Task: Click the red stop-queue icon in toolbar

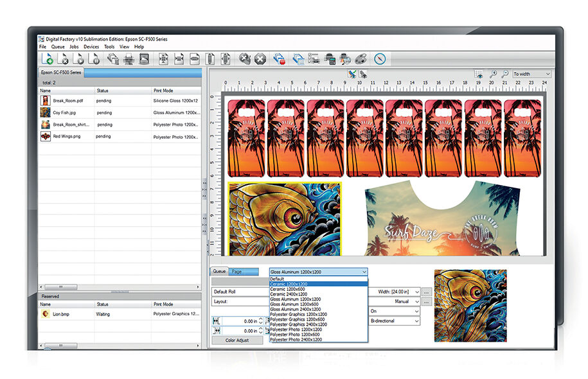Action: click(x=279, y=59)
